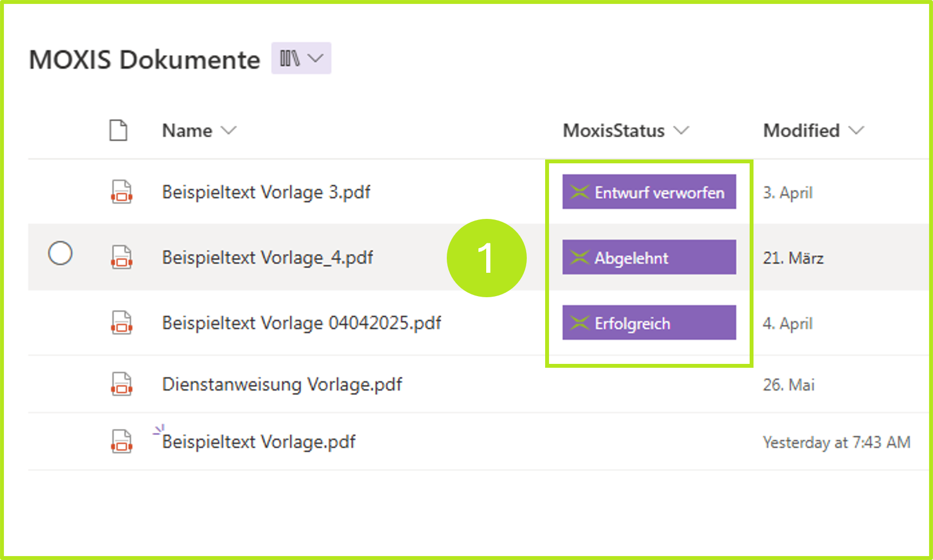Click the MOXIS X icon on the Erfolgreich badge
933x560 pixels.
[579, 322]
